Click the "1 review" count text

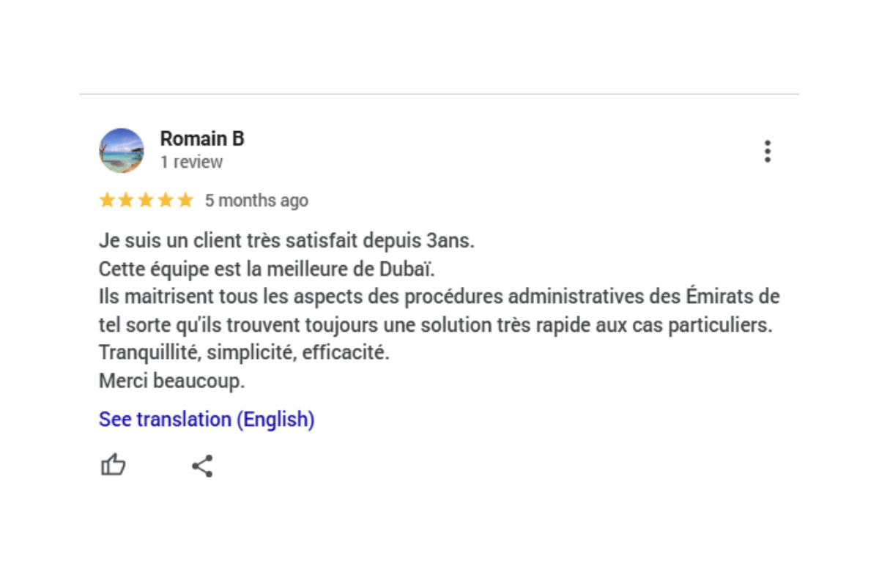coord(191,162)
